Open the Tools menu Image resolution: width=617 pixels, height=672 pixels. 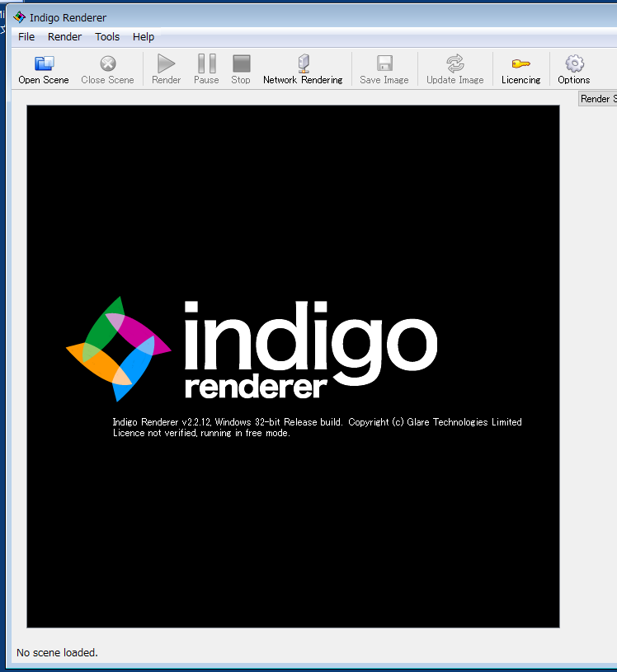pos(107,37)
